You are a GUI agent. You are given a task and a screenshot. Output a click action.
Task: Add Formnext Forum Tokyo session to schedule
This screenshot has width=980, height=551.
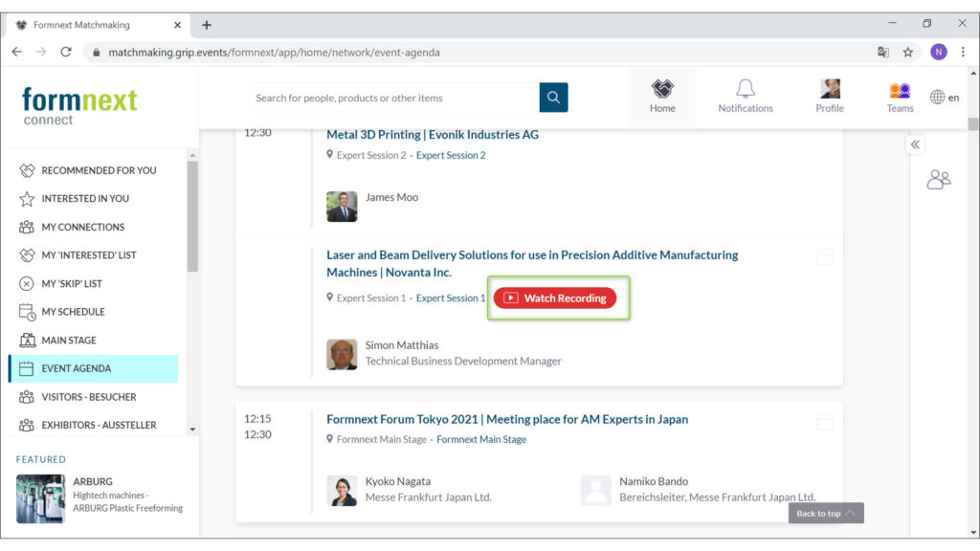825,421
